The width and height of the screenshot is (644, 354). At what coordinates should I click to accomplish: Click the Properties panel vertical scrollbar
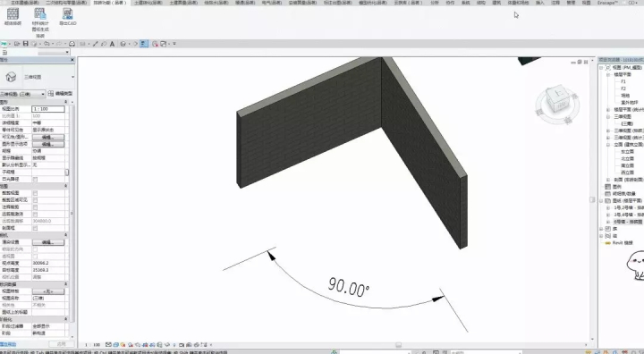[x=72, y=214]
